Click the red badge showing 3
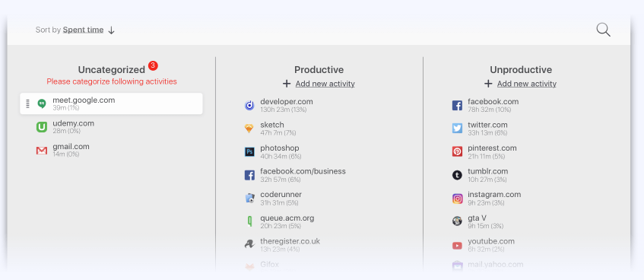The height and width of the screenshot is (280, 644). tap(153, 65)
